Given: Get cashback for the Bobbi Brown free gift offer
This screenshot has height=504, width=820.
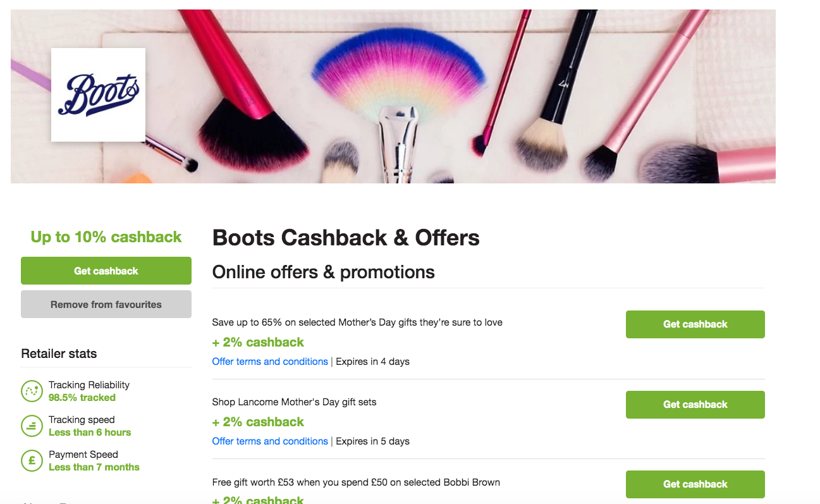Looking at the screenshot, I should pyautogui.click(x=695, y=484).
